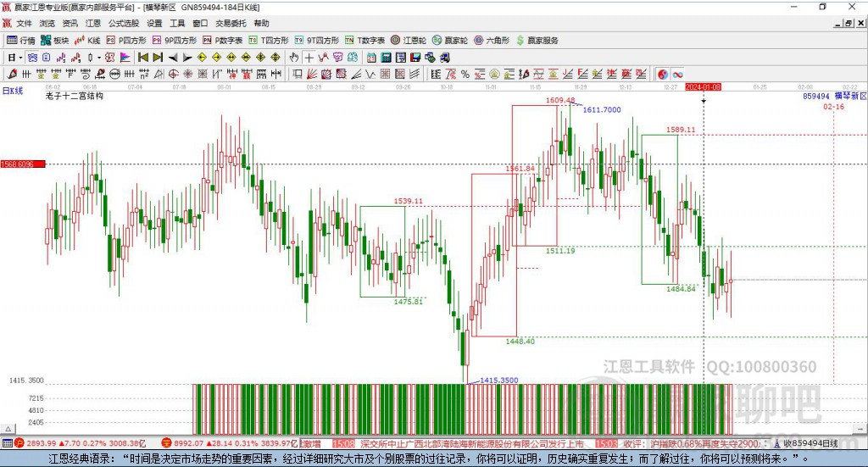Open the 板块 sector view
Viewport: 868px width, 467px height.
(54, 41)
